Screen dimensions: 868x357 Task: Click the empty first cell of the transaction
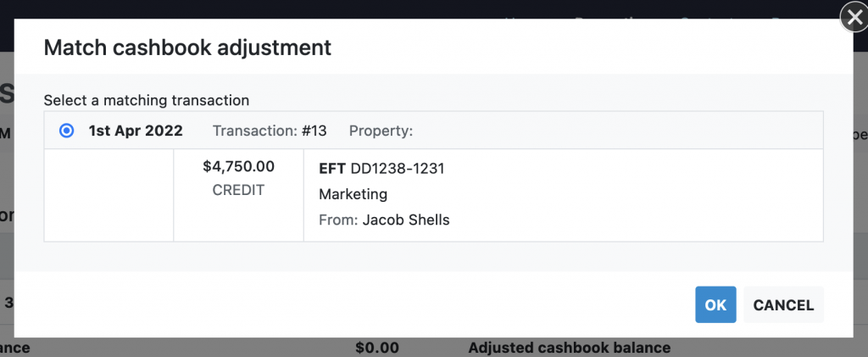(108, 195)
